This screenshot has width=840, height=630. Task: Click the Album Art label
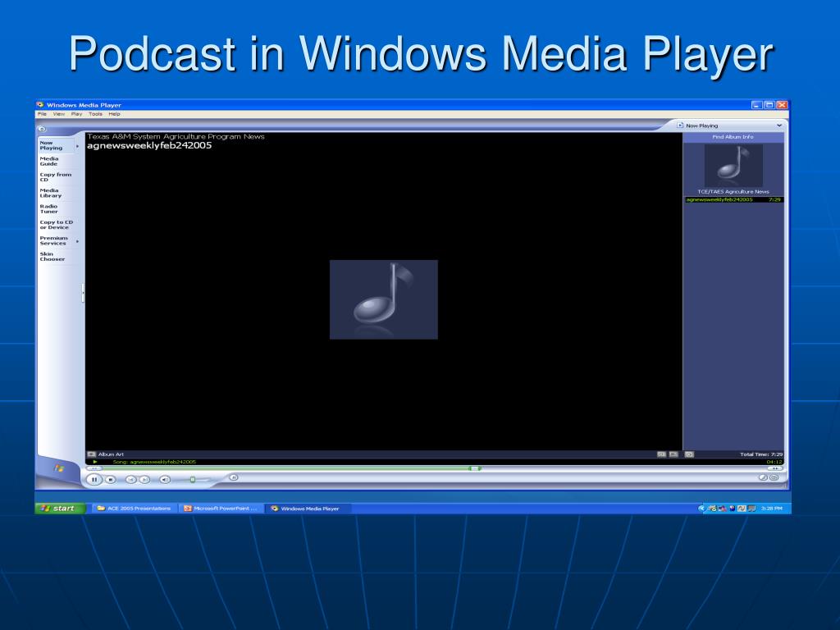pos(111,454)
